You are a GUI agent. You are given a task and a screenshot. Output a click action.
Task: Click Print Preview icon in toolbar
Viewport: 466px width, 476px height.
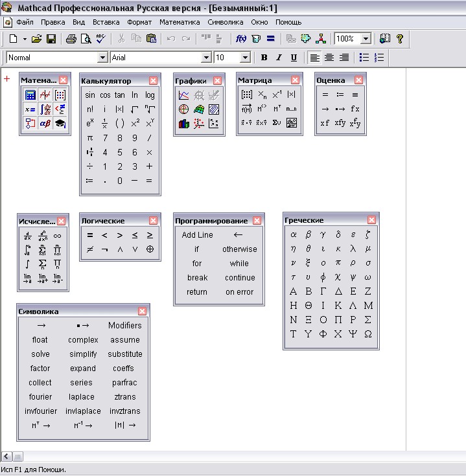[x=86, y=39]
